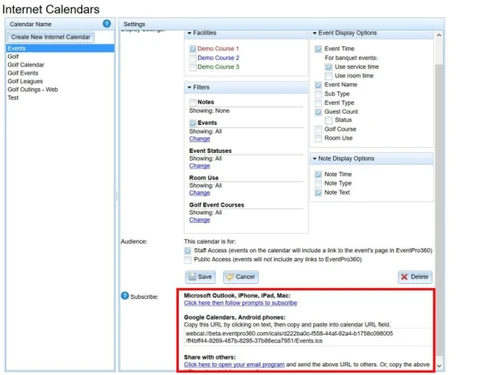
Task: Save the calendar settings
Action: (x=200, y=277)
